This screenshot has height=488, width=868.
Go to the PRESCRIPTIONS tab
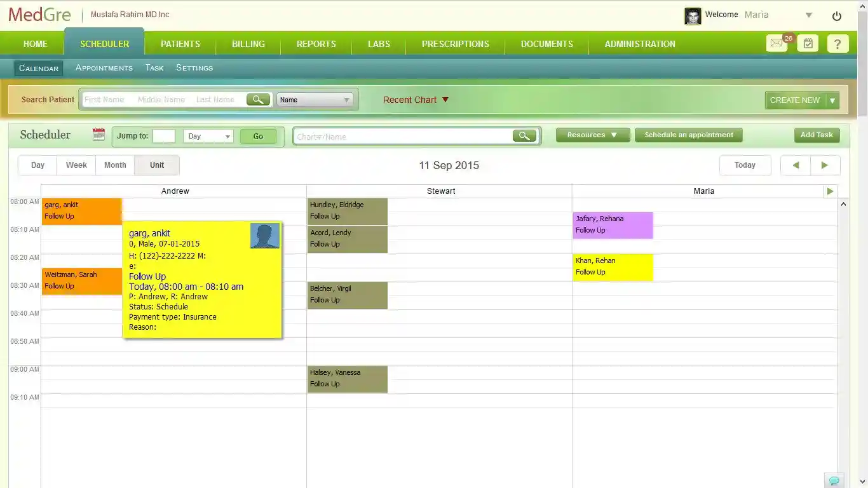[x=455, y=44]
